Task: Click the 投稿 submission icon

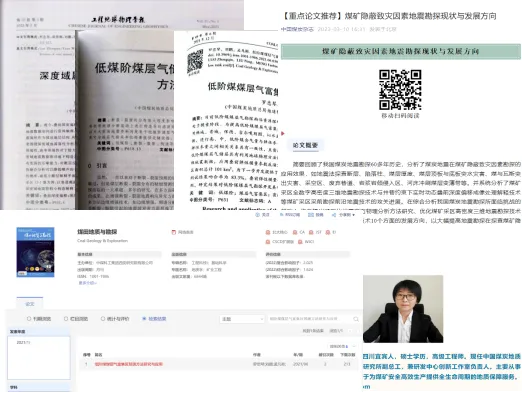Action: [x=310, y=215]
